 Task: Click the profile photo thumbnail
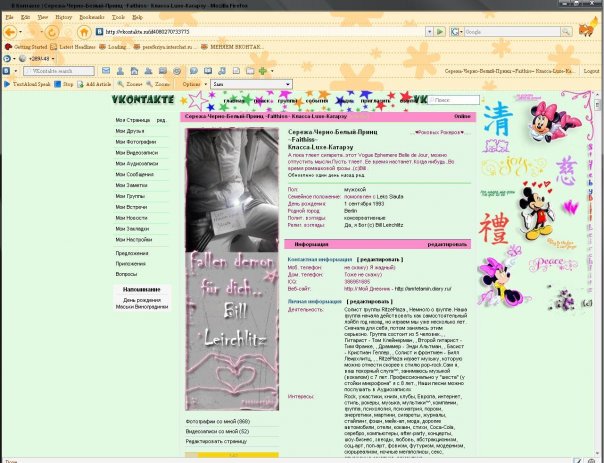(232, 269)
